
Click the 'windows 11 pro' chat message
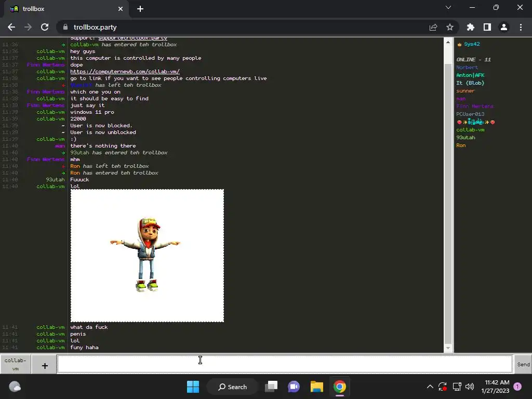tap(92, 112)
